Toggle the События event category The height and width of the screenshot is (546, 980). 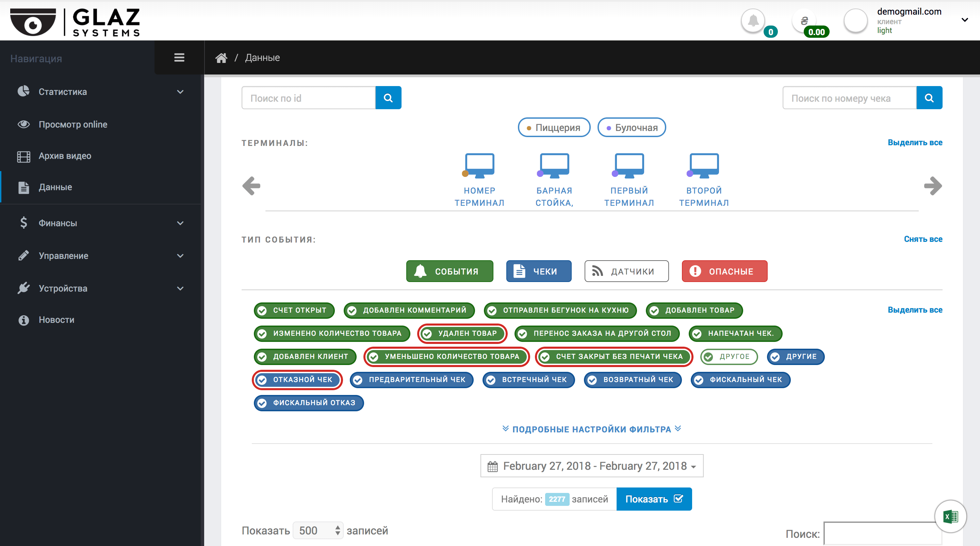point(449,271)
